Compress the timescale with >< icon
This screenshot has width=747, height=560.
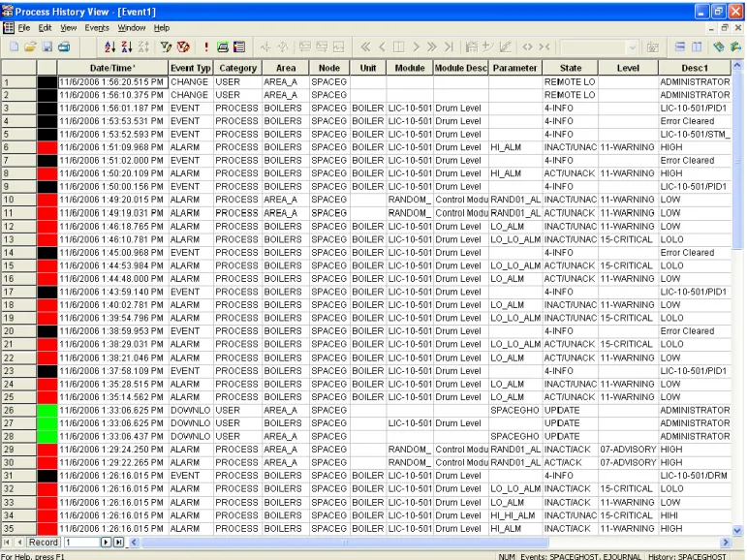[545, 47]
